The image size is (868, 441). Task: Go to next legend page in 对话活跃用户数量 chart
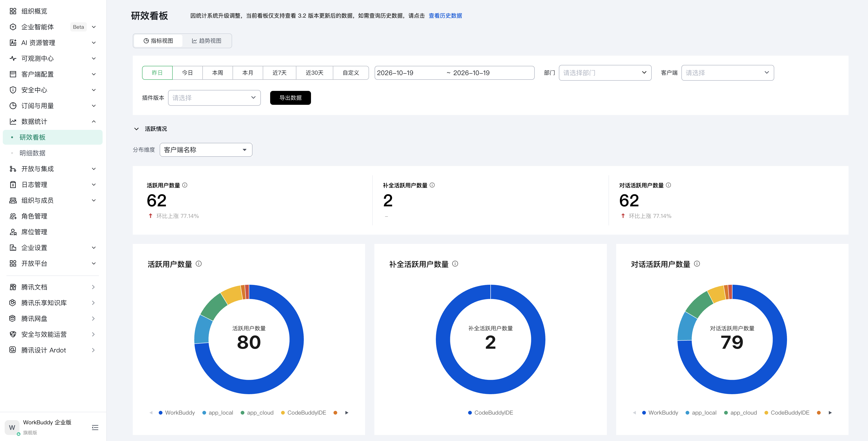click(830, 413)
